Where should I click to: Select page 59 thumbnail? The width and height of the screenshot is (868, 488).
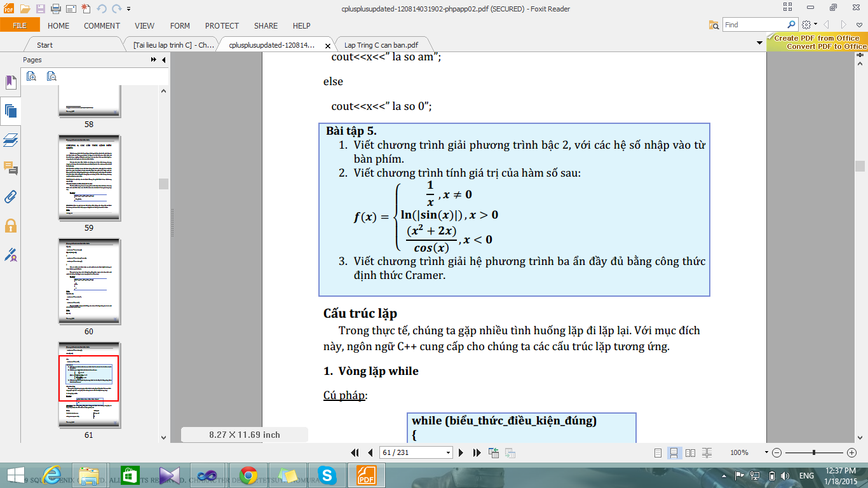point(89,178)
